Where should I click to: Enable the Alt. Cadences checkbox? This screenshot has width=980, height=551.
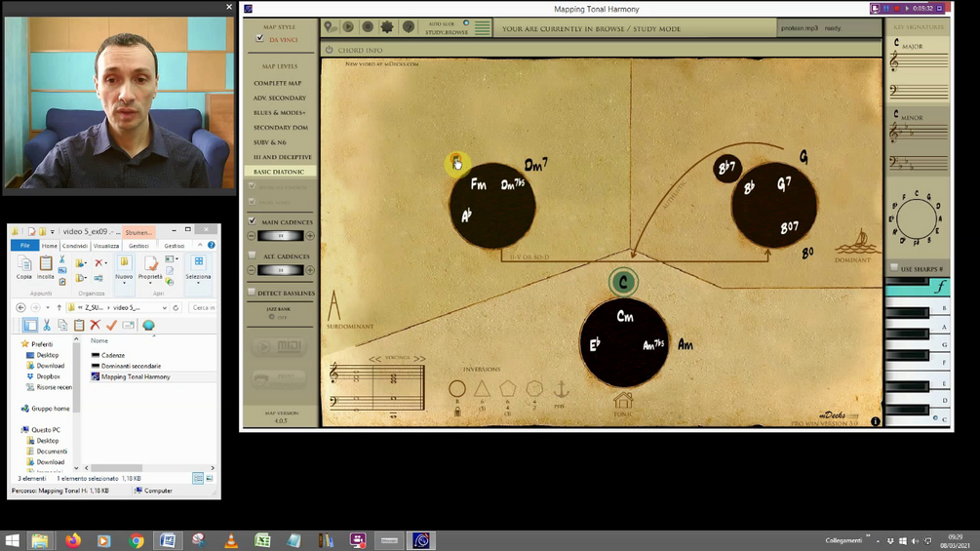tap(252, 256)
